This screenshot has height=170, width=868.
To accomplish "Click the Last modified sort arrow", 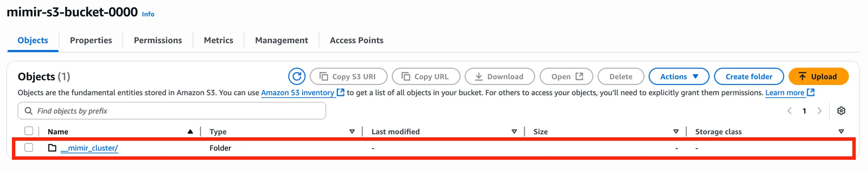I will [514, 132].
